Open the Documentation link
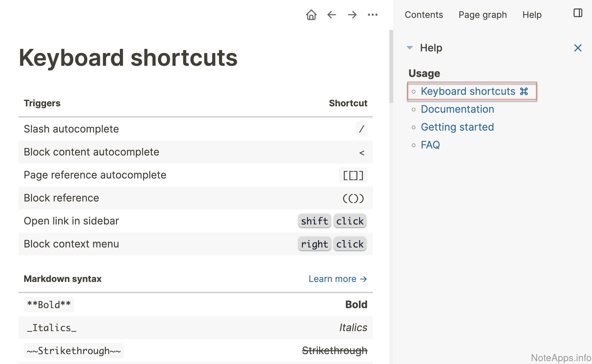The image size is (592, 364). [x=457, y=109]
